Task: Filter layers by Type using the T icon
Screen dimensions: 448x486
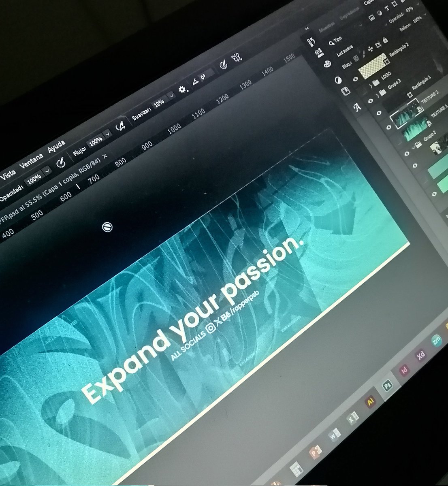Action: [386, 9]
